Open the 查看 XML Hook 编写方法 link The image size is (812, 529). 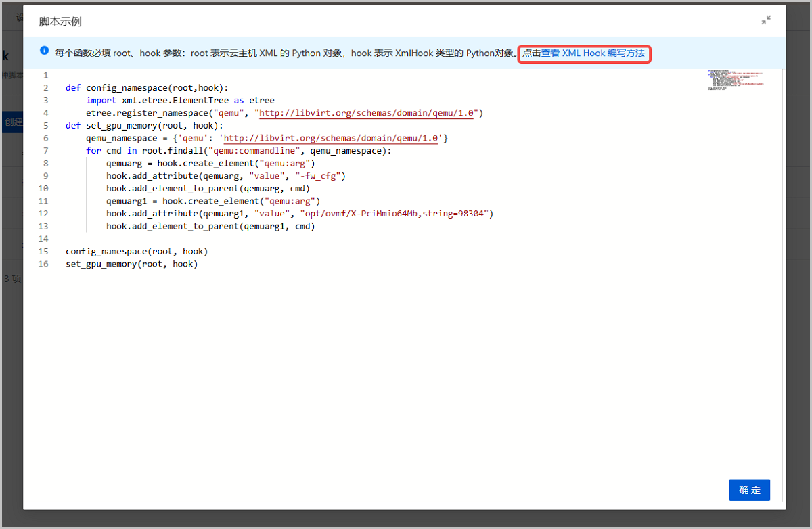pyautogui.click(x=593, y=53)
